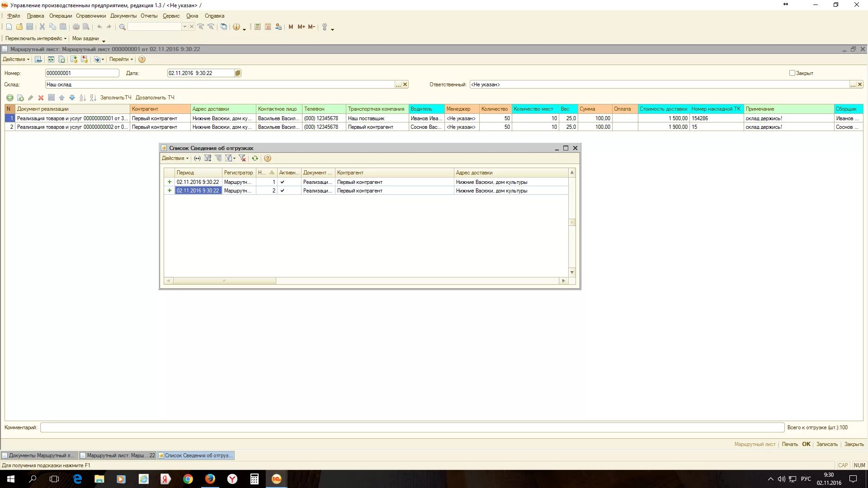The width and height of the screenshot is (868, 488).
Task: Toggle the Активн checkmark in second register row
Action: click(283, 191)
